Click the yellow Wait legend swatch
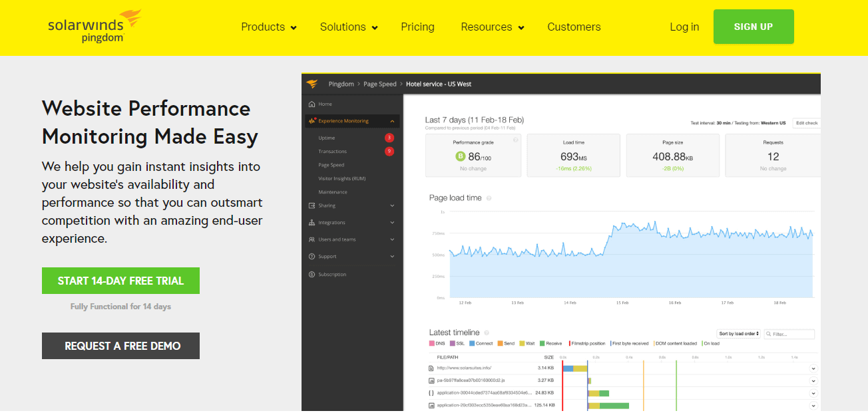 pos(522,344)
